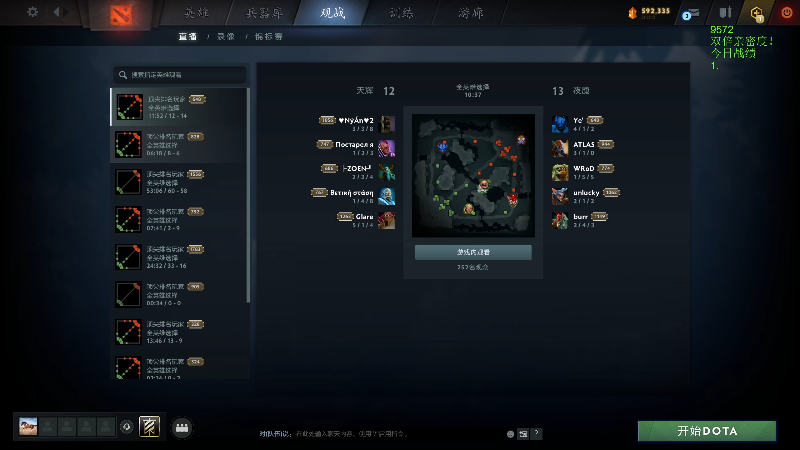Screen dimensions: 800x450
Task: Open the mail notifications envelope icon
Action: 691,14
